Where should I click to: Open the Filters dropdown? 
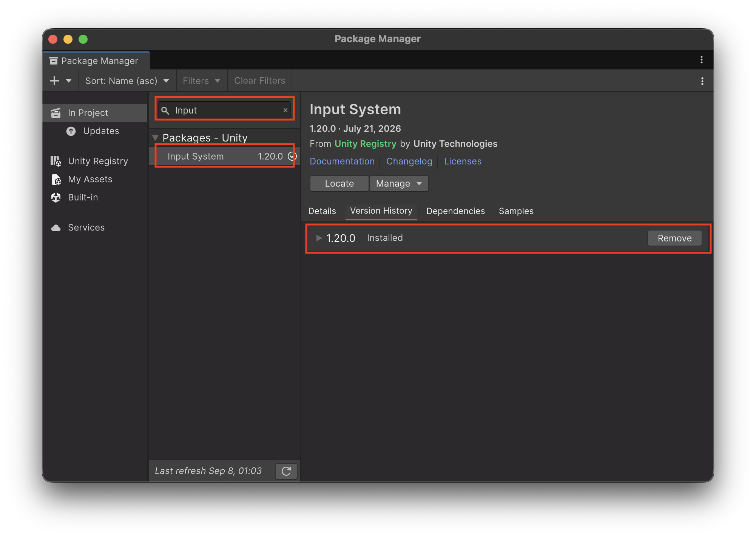(x=202, y=81)
